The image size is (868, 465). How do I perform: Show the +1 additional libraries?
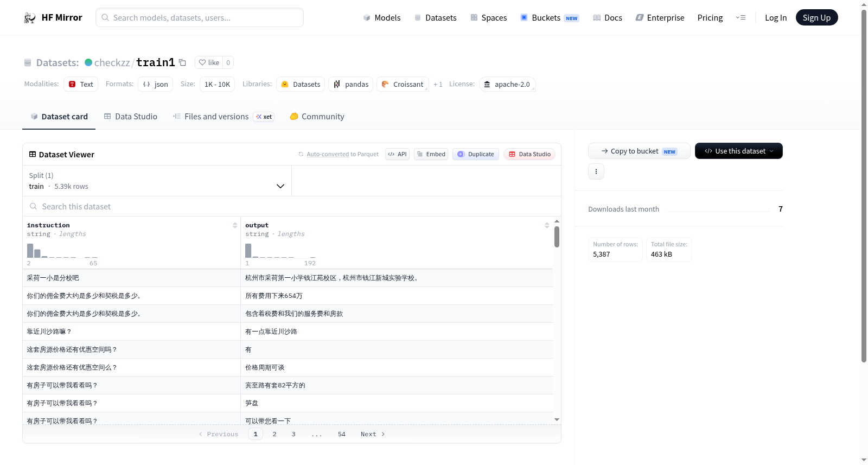click(438, 84)
